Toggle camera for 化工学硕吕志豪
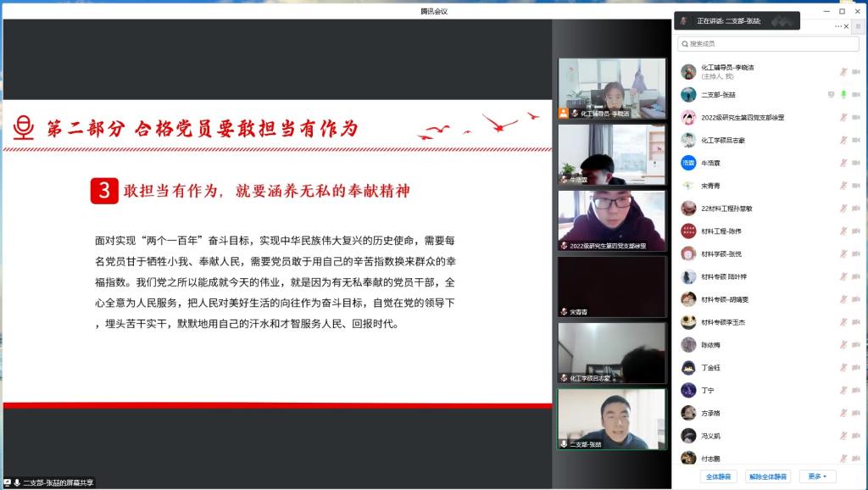This screenshot has height=490, width=868. pyautogui.click(x=855, y=140)
